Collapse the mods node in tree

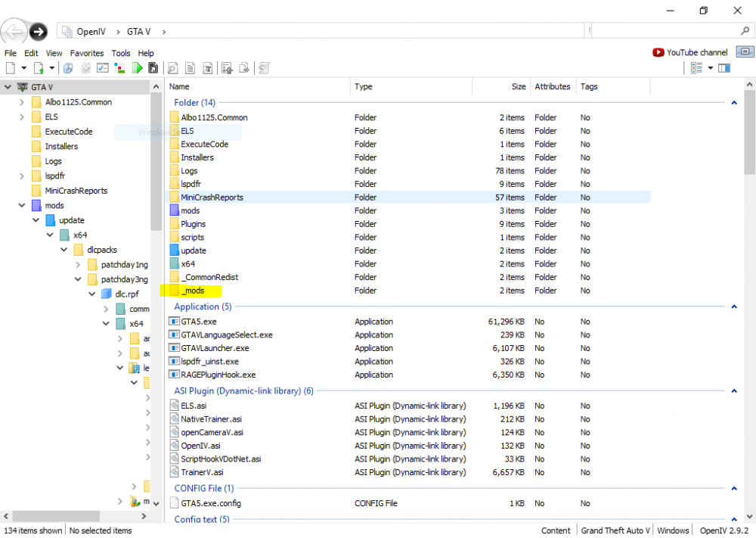(22, 206)
